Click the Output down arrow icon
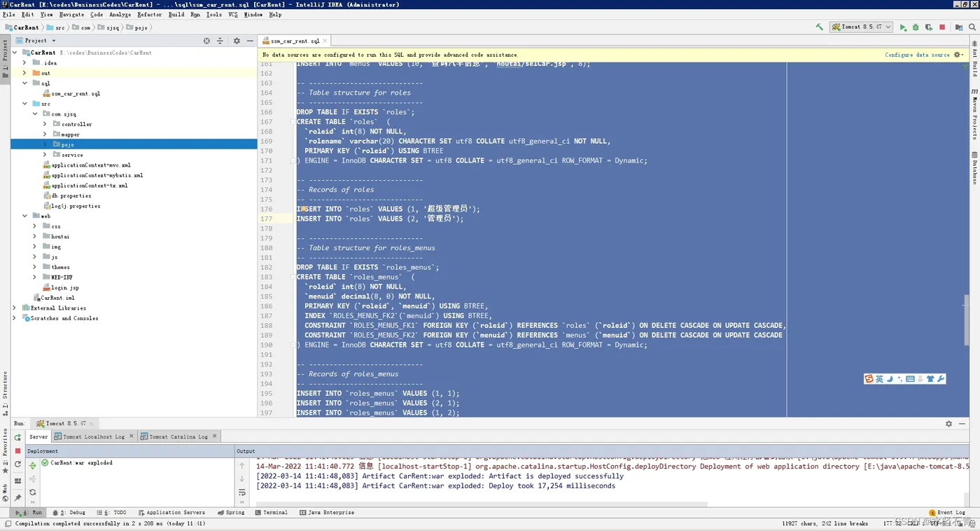The width and height of the screenshot is (980, 531). (242, 479)
